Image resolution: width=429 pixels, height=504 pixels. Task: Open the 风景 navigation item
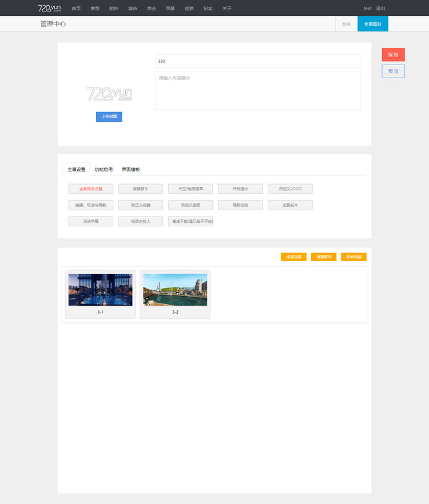pyautogui.click(x=170, y=9)
